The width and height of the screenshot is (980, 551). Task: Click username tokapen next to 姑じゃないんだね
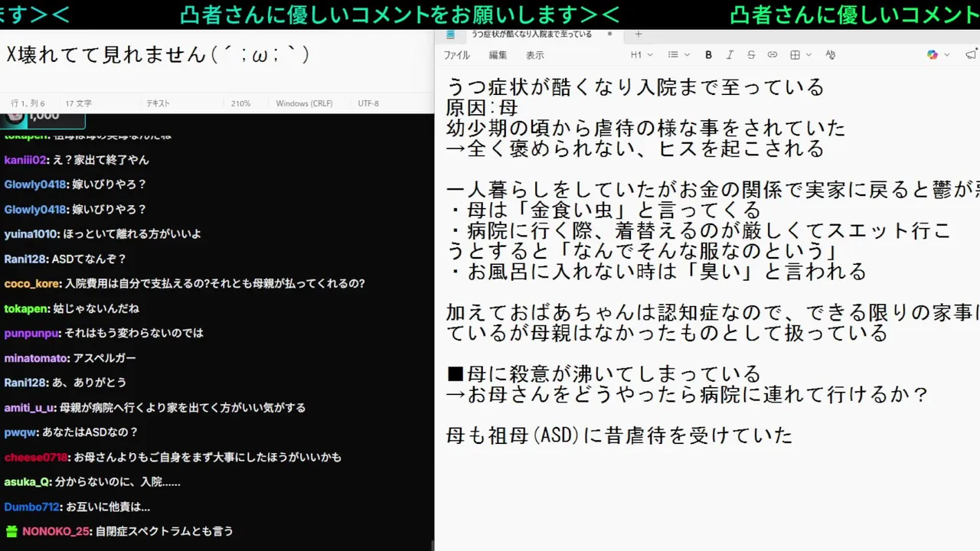[x=26, y=308]
